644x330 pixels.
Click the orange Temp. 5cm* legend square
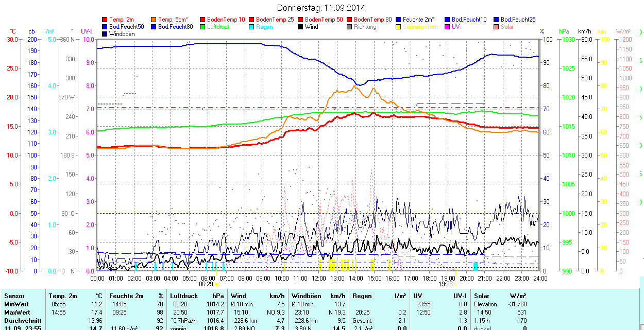(154, 20)
